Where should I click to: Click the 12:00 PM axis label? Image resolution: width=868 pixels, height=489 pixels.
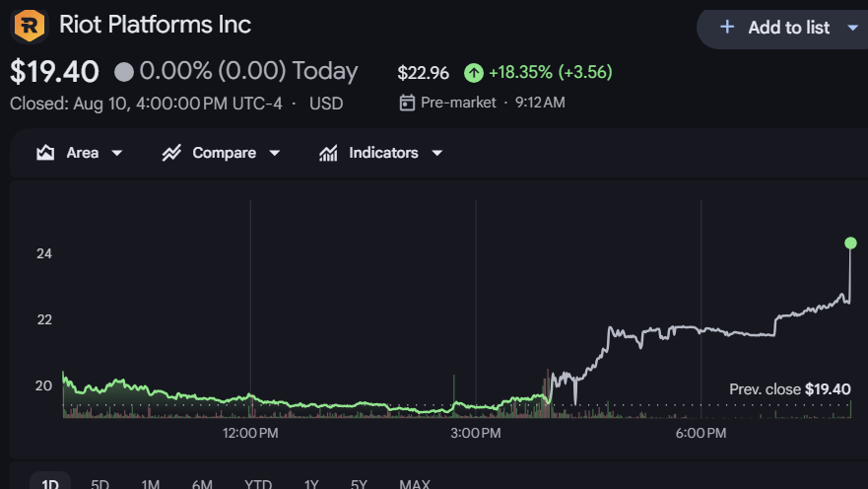click(x=250, y=433)
